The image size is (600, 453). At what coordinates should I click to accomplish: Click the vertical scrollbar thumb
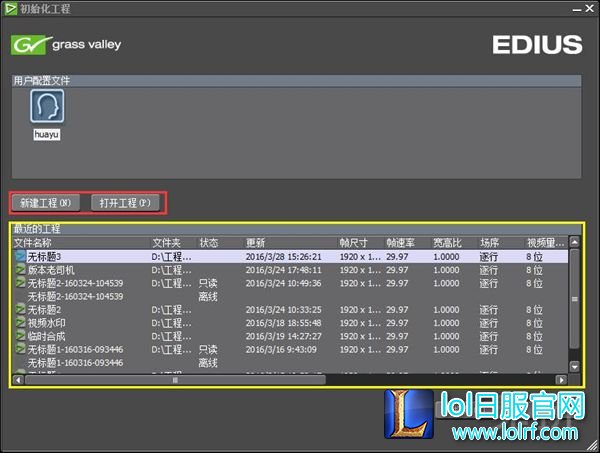(575, 299)
